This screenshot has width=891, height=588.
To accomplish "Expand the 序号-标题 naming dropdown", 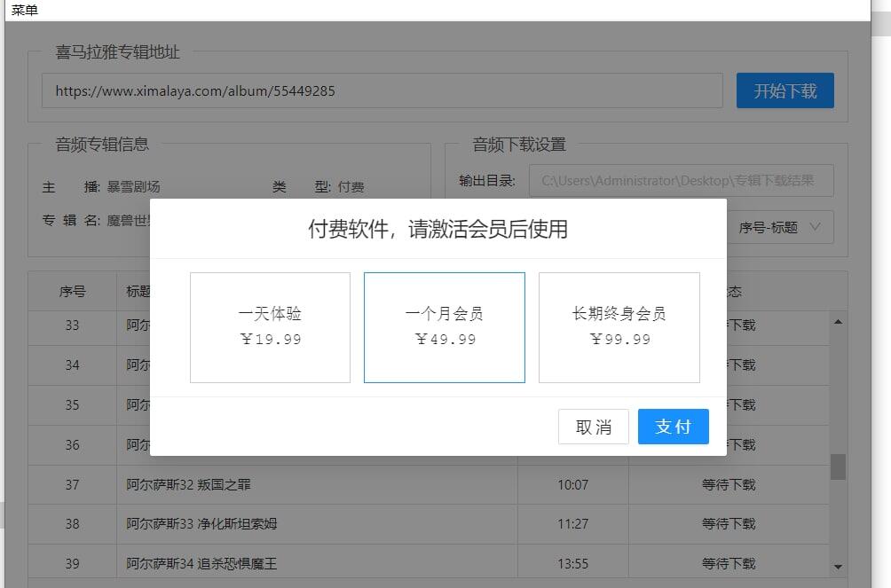I will click(x=779, y=228).
